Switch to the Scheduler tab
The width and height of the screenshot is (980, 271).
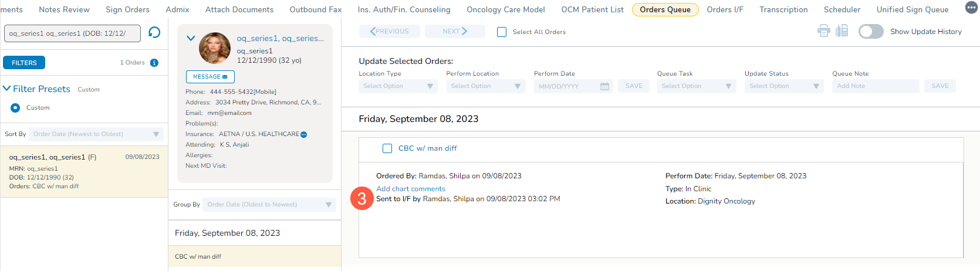[x=842, y=9]
